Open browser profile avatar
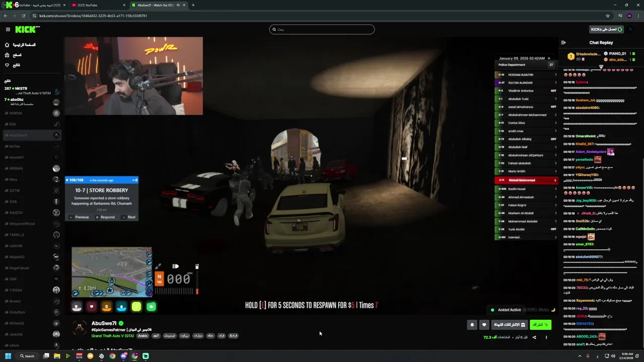Image resolution: width=644 pixels, height=362 pixels. 629,16
